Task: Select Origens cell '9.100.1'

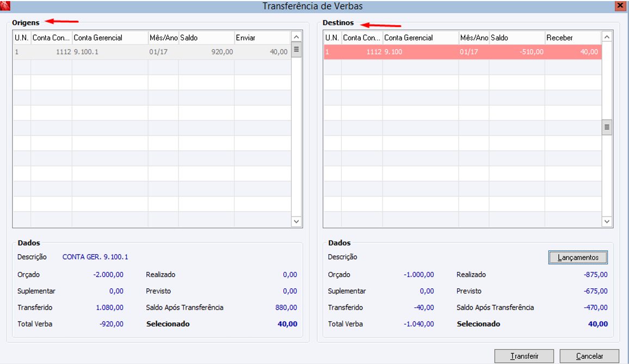Action: click(110, 52)
